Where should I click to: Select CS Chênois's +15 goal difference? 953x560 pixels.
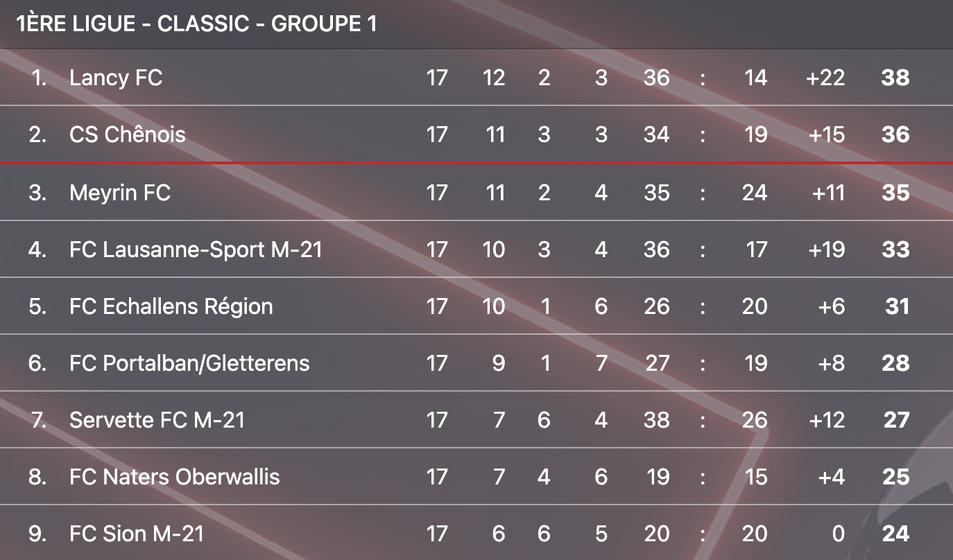click(827, 134)
